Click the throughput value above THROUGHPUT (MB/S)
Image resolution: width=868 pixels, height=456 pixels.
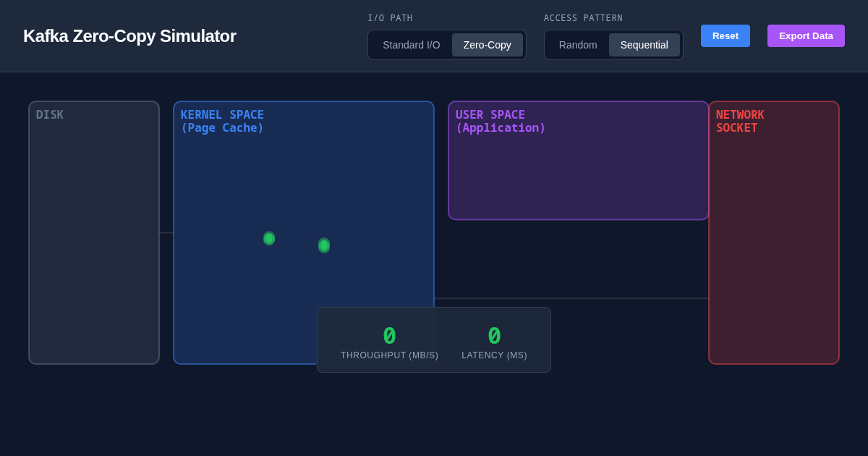tap(389, 336)
